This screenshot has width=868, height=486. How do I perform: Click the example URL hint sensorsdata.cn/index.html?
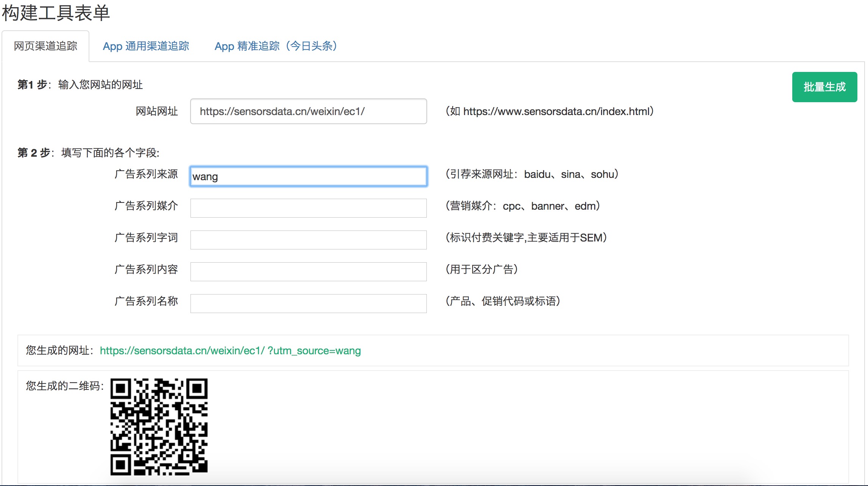(x=550, y=111)
